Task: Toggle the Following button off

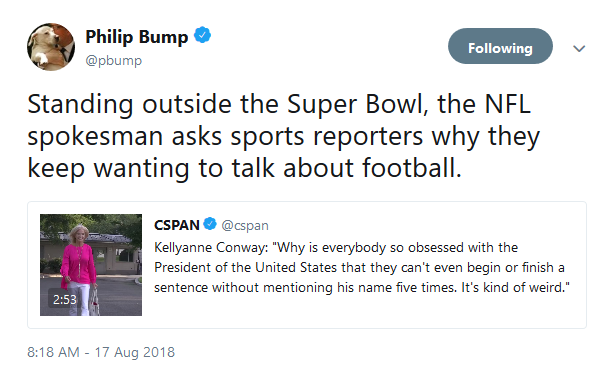Action: coord(500,46)
